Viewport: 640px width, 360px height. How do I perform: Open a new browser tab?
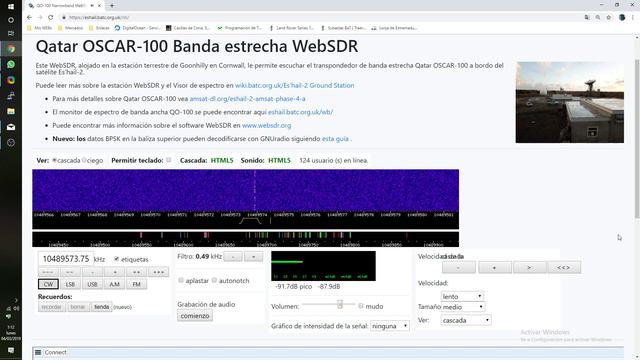pos(112,6)
